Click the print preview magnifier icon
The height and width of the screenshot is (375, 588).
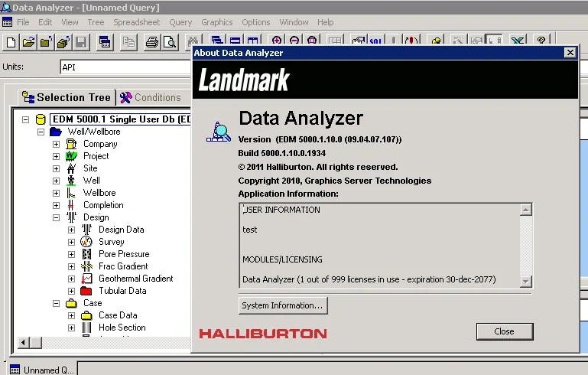[170, 42]
